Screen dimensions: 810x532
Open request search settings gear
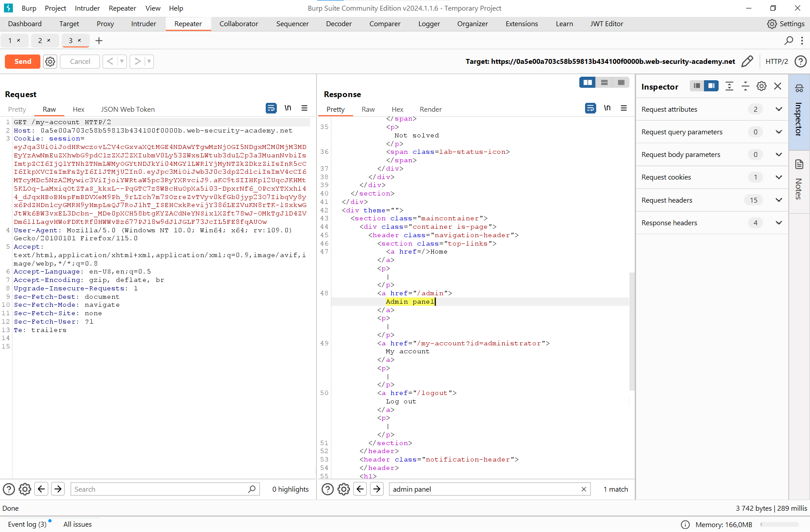point(25,489)
